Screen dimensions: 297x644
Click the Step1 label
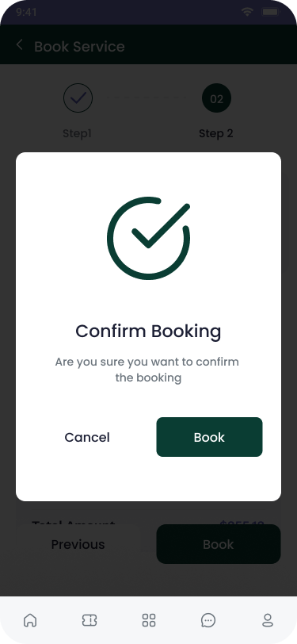pos(77,133)
